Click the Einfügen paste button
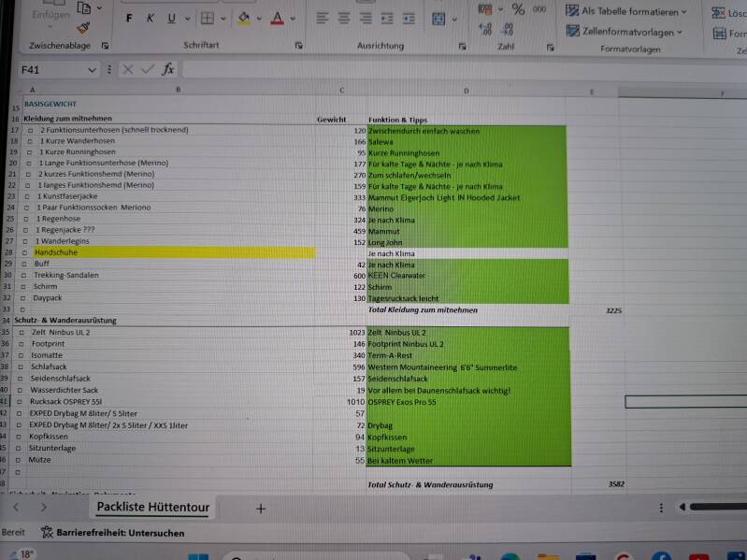The height and width of the screenshot is (560, 747). pos(50,15)
